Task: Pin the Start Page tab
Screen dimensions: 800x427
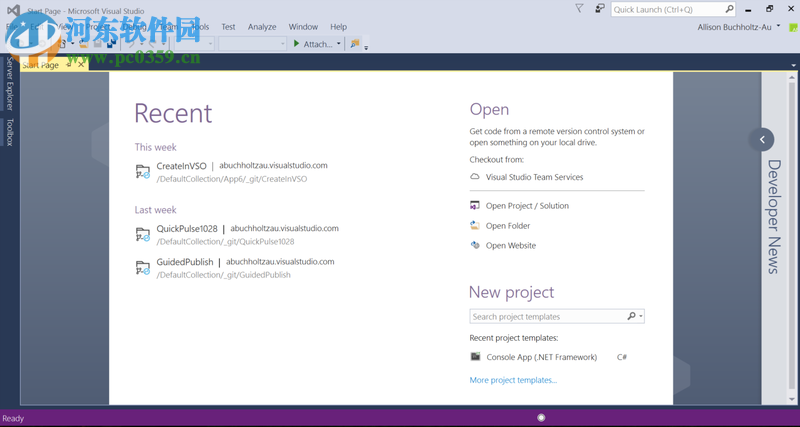Action: click(x=69, y=65)
